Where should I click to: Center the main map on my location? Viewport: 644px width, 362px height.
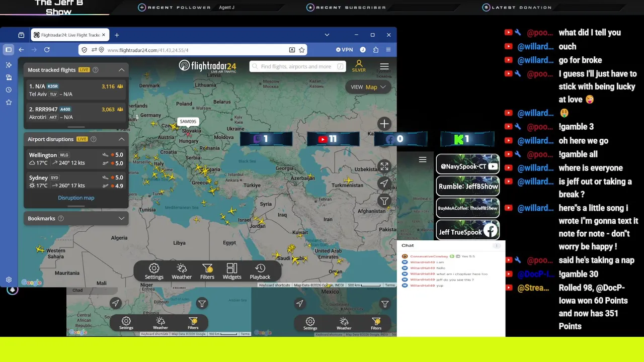pos(384,184)
